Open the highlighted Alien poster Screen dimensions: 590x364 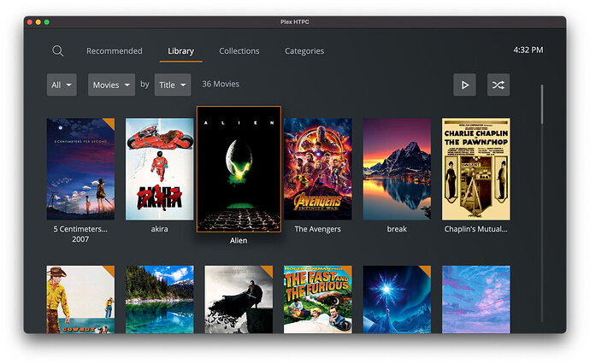coord(239,169)
